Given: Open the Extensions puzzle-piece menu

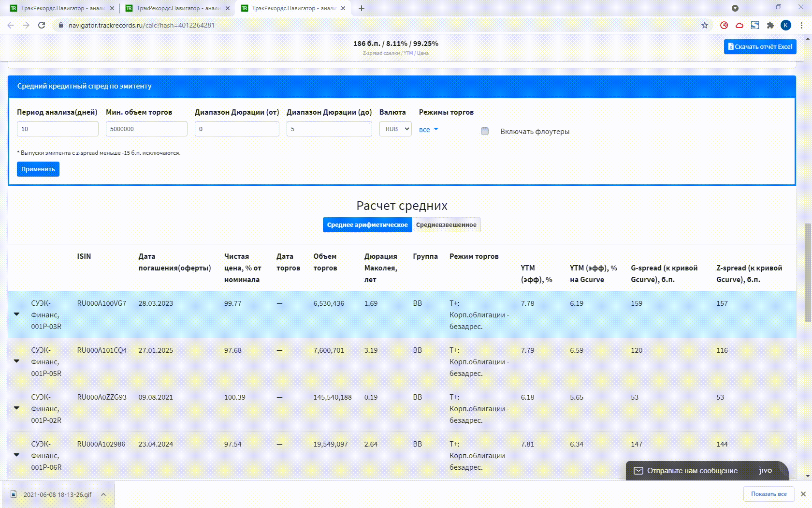Looking at the screenshot, I should point(770,25).
